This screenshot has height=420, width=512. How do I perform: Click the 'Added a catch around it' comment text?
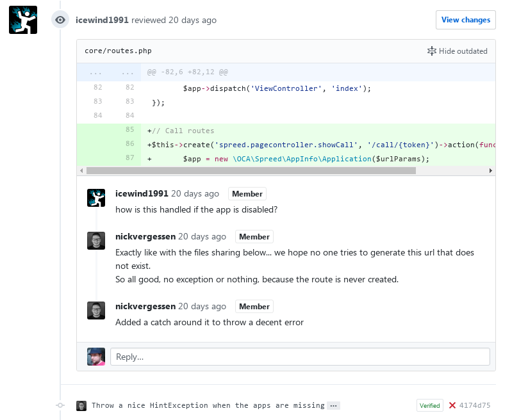pos(210,323)
